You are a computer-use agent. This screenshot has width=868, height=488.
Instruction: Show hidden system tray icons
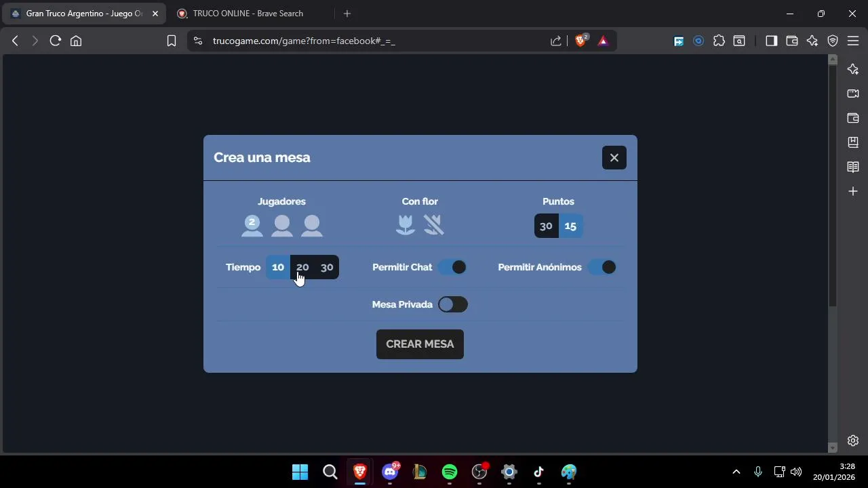coord(736,472)
